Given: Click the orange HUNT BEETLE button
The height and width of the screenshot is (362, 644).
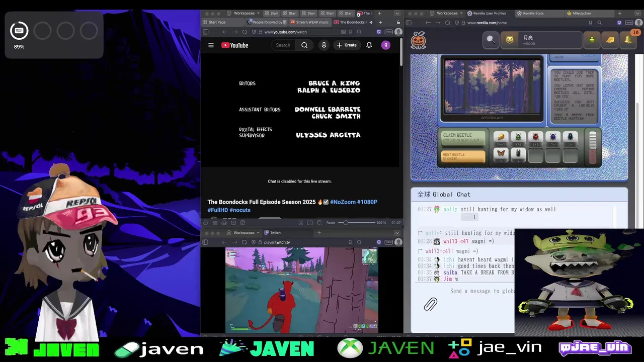Looking at the screenshot, I should click(x=463, y=156).
